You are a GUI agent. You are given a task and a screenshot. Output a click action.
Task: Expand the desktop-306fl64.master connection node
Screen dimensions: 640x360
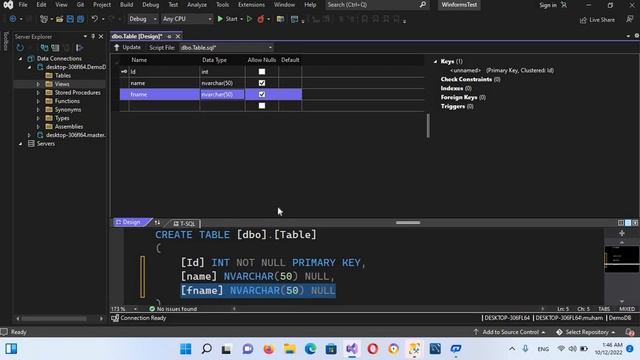tap(29, 135)
